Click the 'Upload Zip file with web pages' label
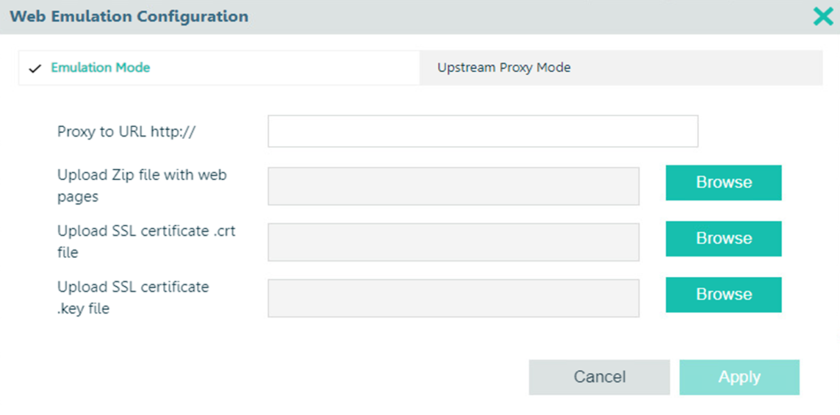The image size is (840, 415). tap(142, 186)
